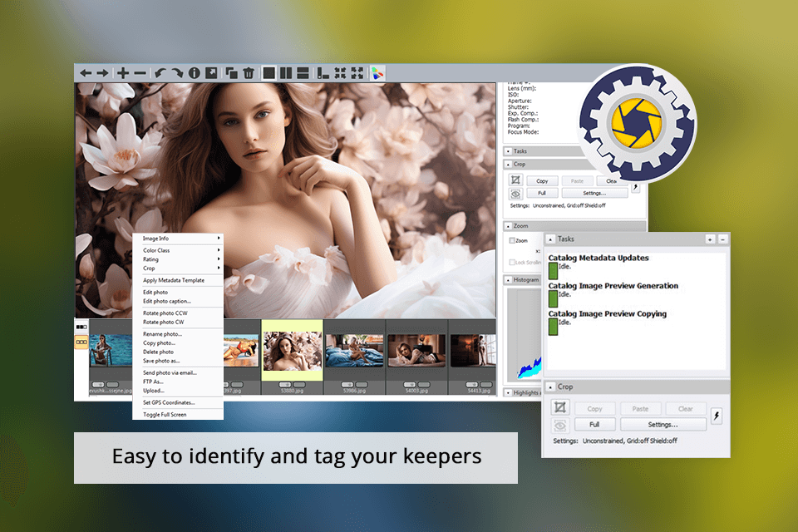Switch filmstrip to top view-mode icon
This screenshot has height=532, width=798.
pos(81,327)
